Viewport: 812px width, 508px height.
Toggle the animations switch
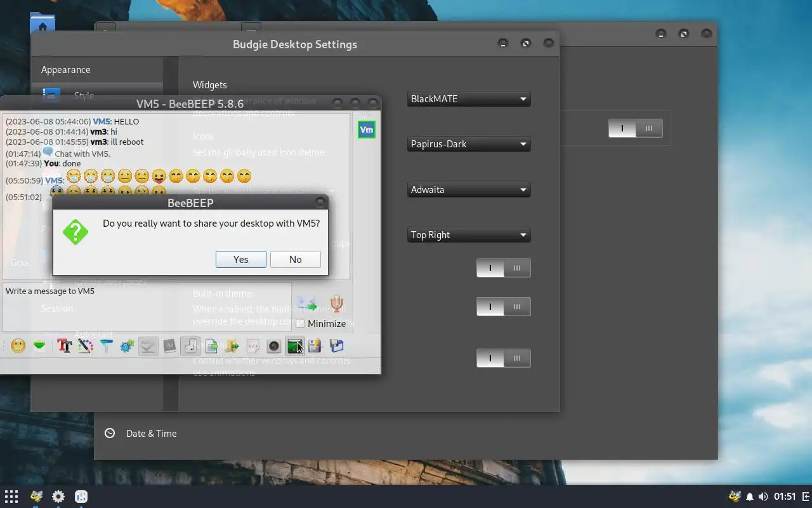click(504, 358)
